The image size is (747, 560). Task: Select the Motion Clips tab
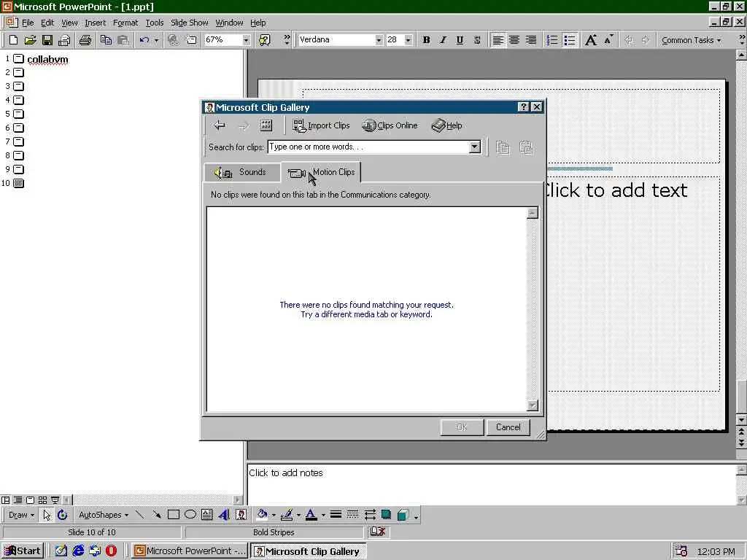click(x=322, y=172)
